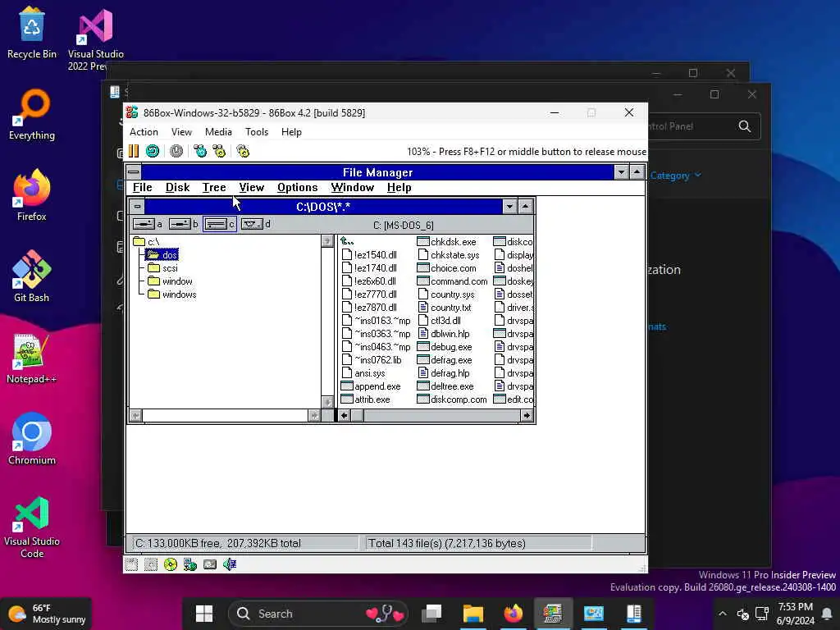Minimize the C:\DOS window with down arrow
Screen dimensions: 840x630
tap(509, 206)
